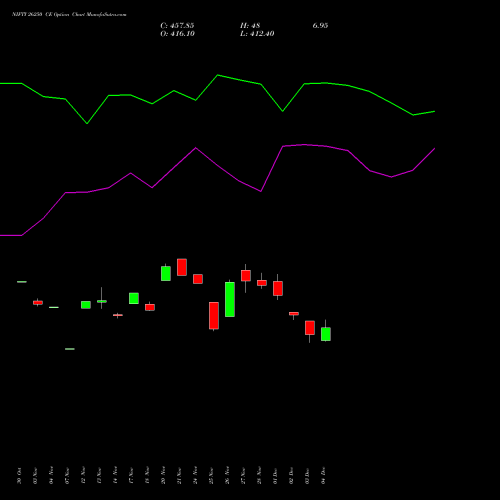Select the 27 Nov date label
The height and width of the screenshot is (500, 500).
[243, 476]
